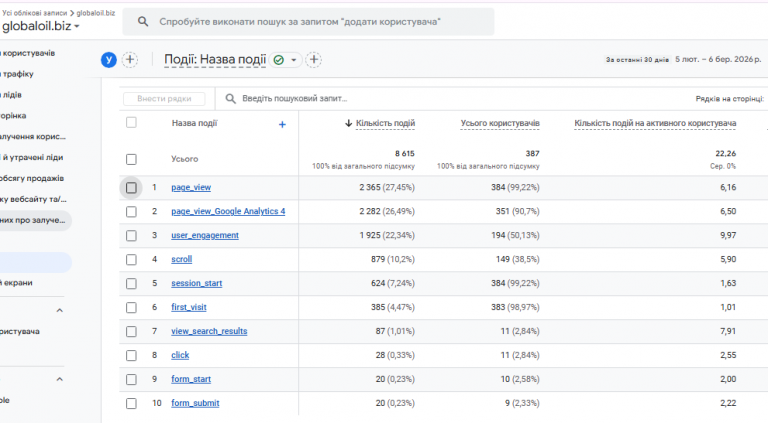Click the table search input field
Screen dimensions: 768x423
(x=400, y=98)
